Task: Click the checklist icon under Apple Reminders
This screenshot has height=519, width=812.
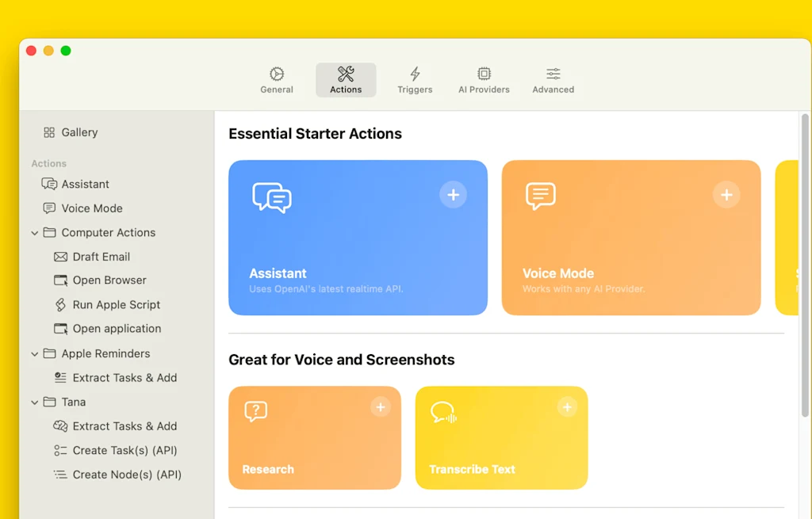Action: [60, 378]
